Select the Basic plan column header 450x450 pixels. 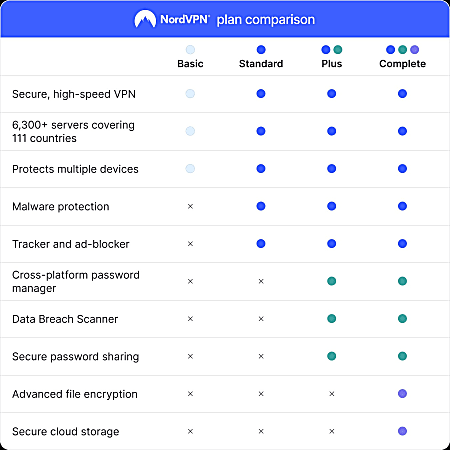[x=190, y=64]
